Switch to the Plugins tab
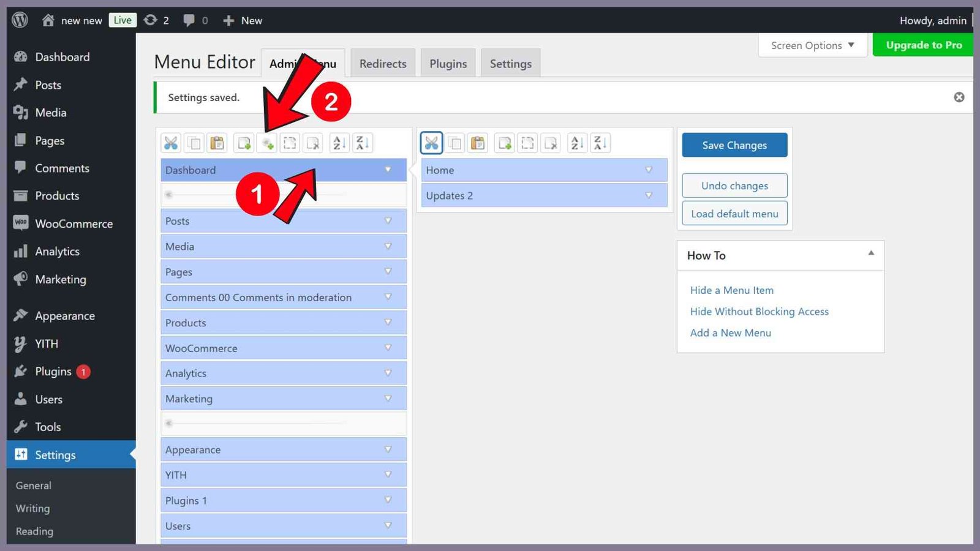Viewport: 980px width, 551px height. (x=448, y=64)
